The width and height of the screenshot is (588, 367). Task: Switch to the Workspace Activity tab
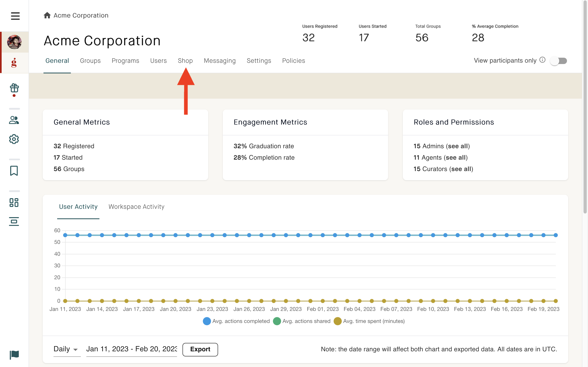(x=136, y=207)
